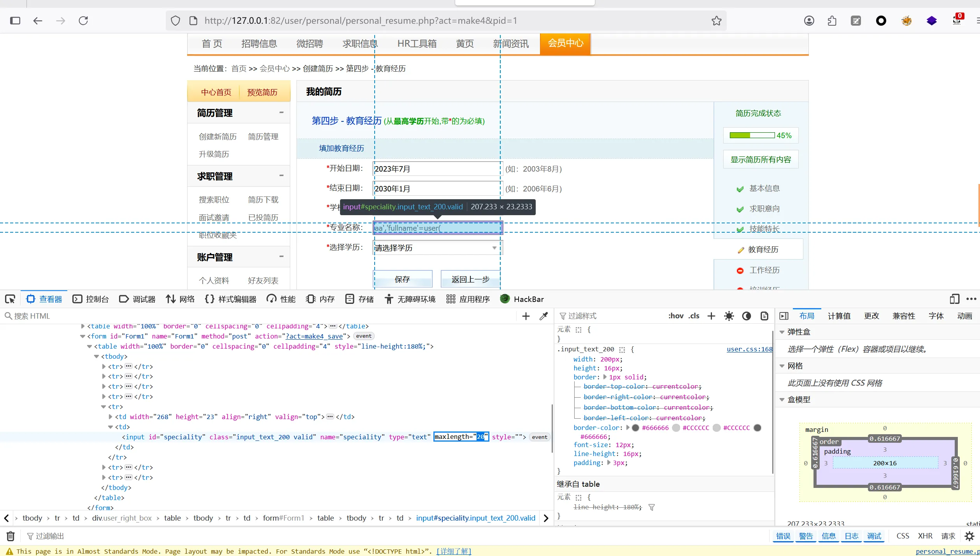
Task: Toggle the light color scheme simulation
Action: 729,316
